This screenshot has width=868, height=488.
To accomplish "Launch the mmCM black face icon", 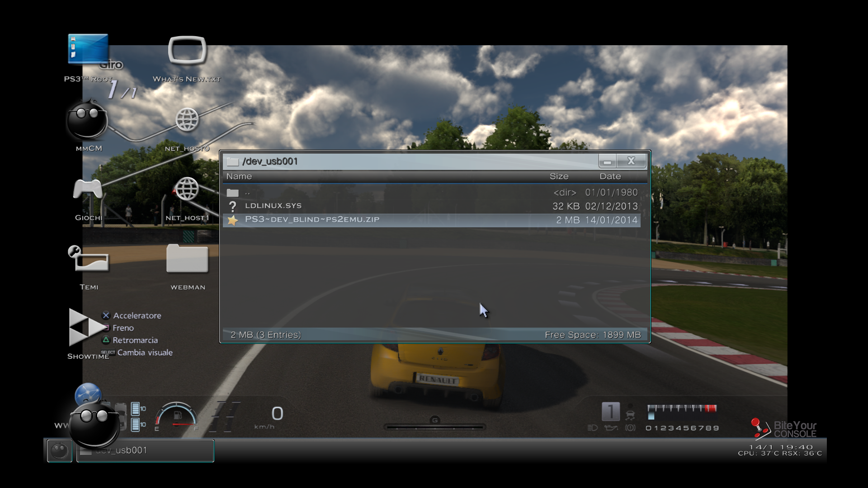I will click(x=87, y=120).
